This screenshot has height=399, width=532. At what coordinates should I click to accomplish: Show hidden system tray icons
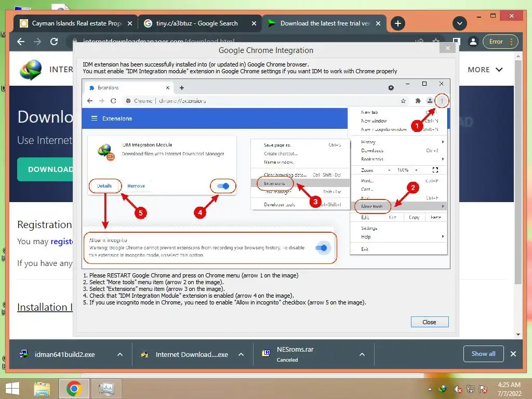(x=430, y=389)
